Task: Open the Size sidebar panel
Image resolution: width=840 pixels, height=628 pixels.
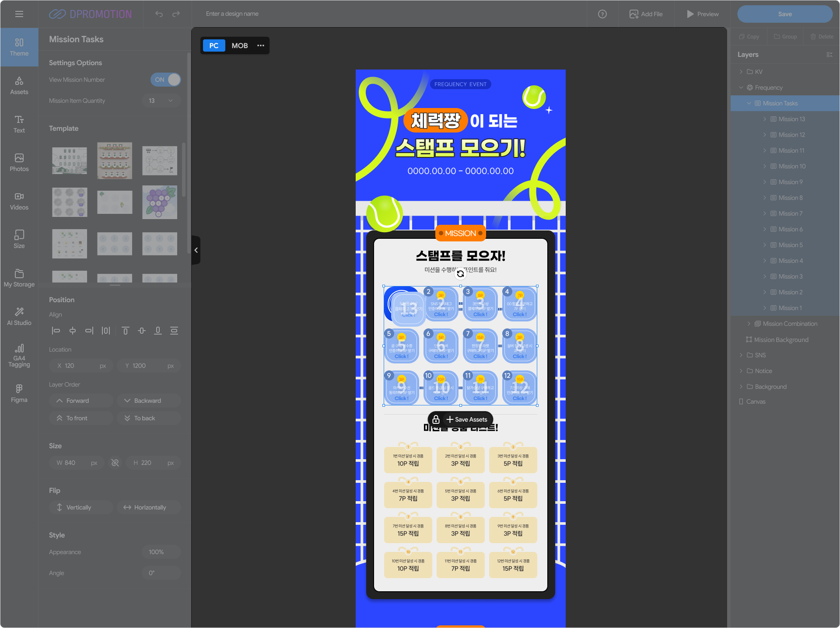Action: 19,240
